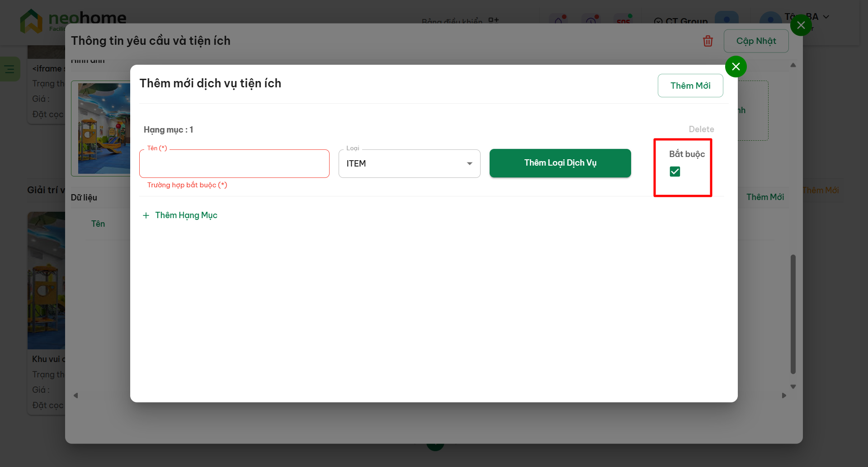Screen dimensions: 868x467
Task: Click the plus icon beside Thêm Hạng Mục
Action: click(x=146, y=215)
